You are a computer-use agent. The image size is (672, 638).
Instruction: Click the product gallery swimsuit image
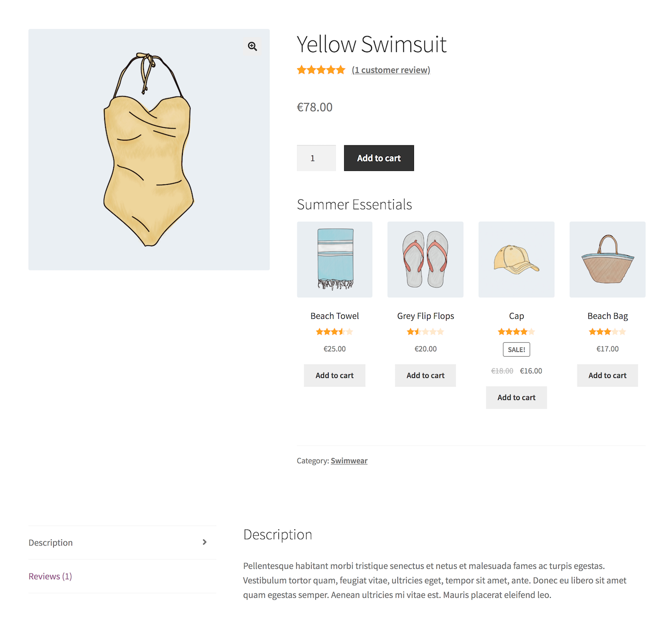click(149, 148)
